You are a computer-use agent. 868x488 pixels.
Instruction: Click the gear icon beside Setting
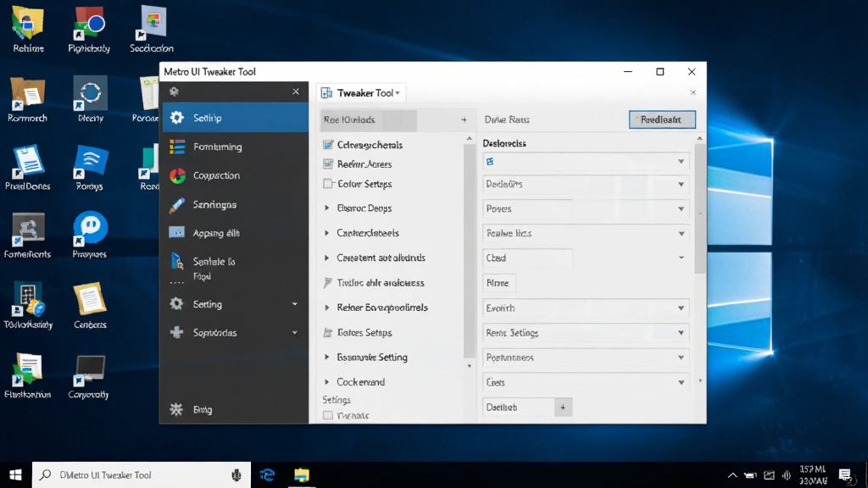tap(176, 303)
